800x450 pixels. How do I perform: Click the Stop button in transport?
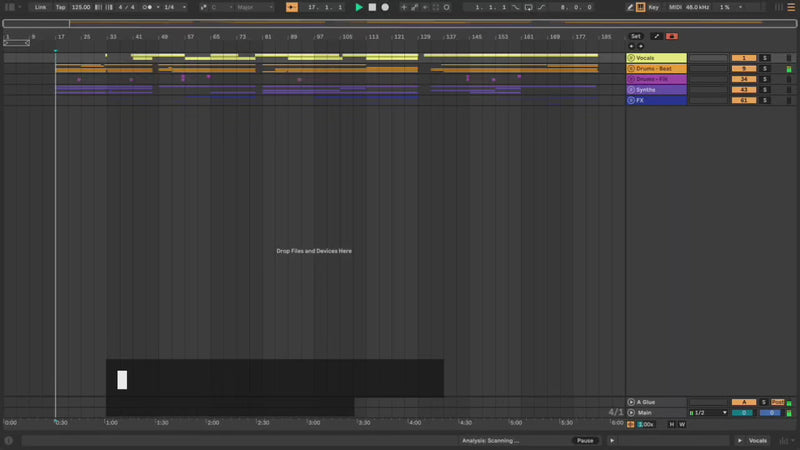[x=372, y=7]
